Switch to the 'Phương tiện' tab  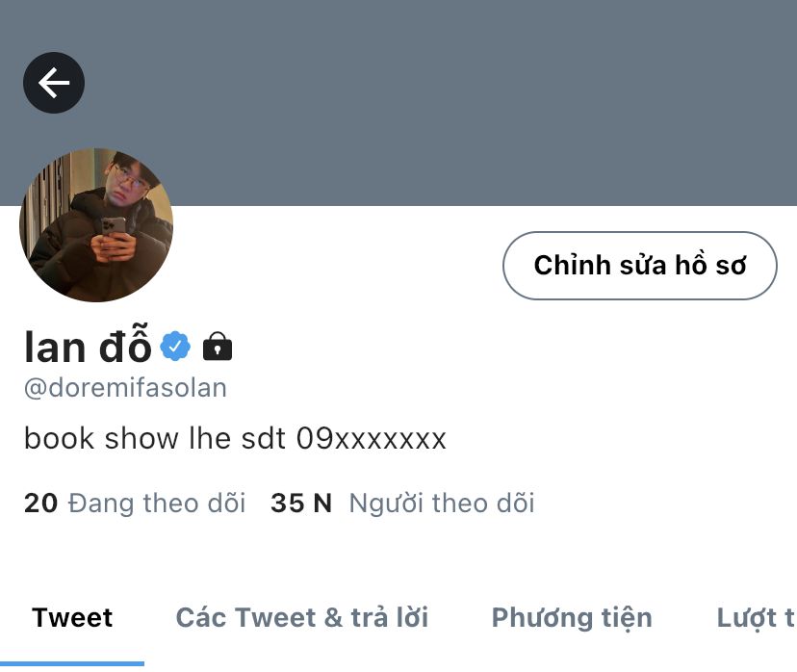pyautogui.click(x=572, y=618)
